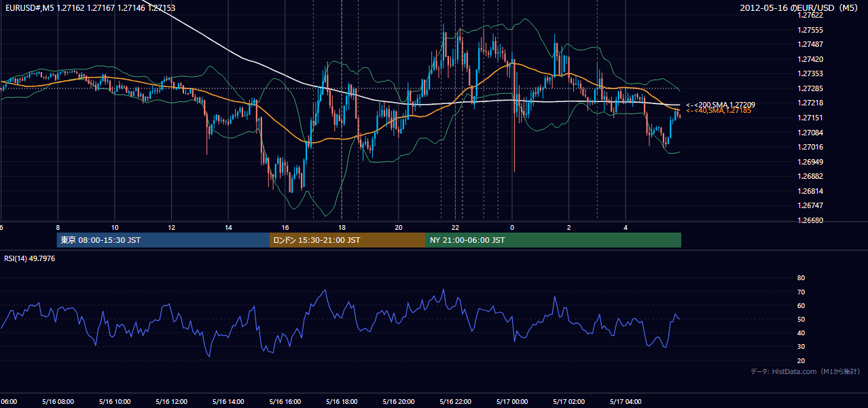Click hour label 14 under the price chart
Screen dimensions: 868x408
[229, 228]
